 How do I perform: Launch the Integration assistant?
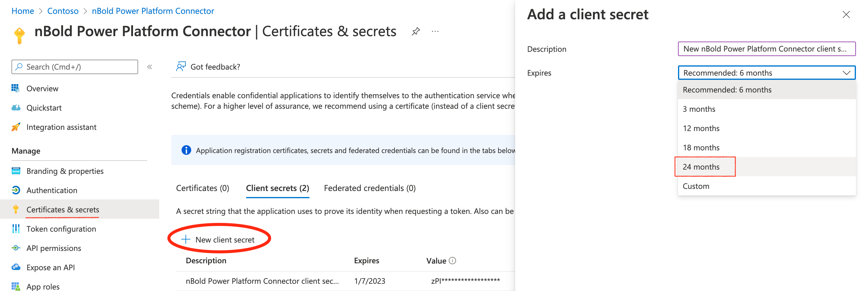(61, 127)
